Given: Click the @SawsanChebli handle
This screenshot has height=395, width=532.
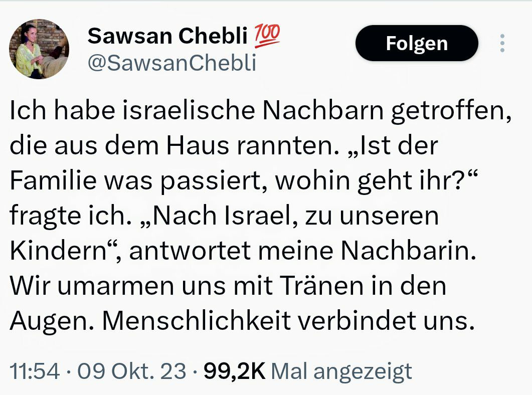Looking at the screenshot, I should (x=172, y=63).
